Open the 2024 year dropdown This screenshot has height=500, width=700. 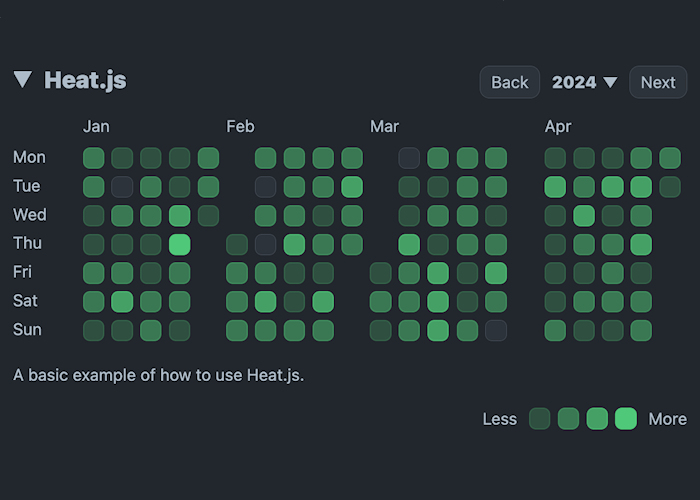[x=585, y=82]
